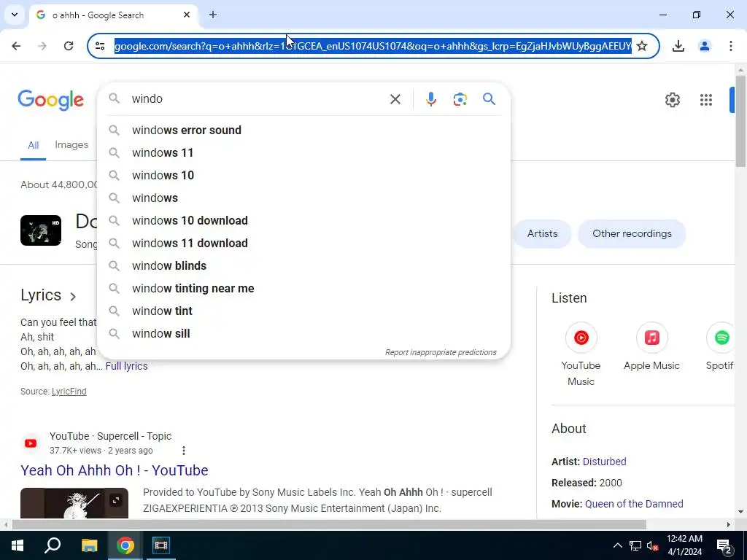Switch to the Images tab

71,145
